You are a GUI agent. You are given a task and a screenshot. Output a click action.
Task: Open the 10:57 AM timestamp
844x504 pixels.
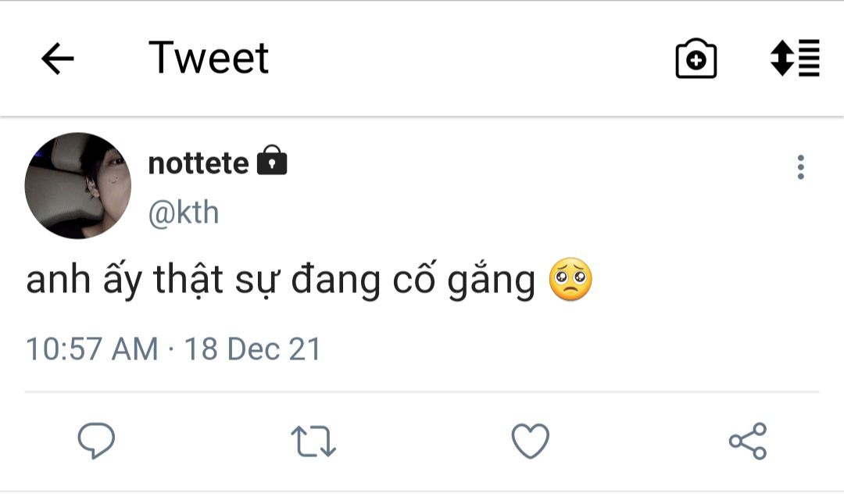92,349
